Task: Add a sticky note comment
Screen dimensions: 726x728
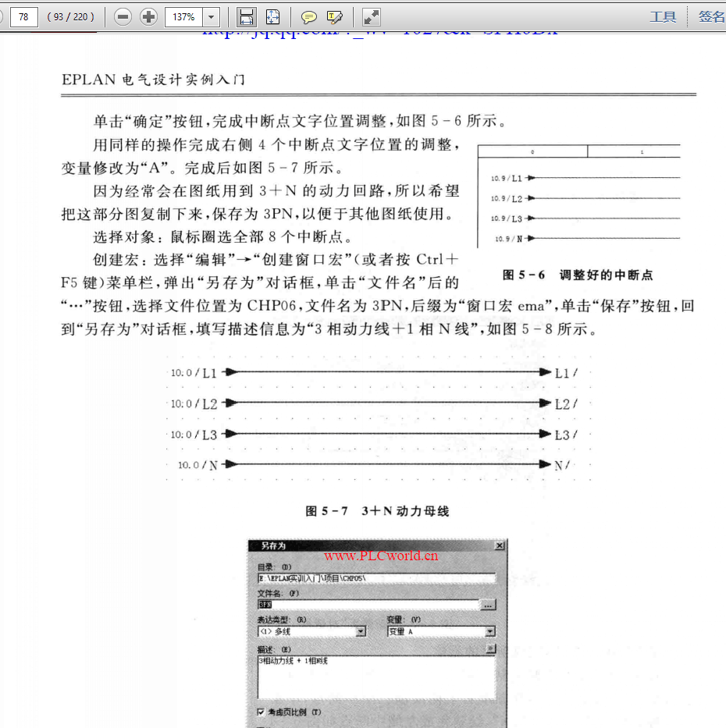Action: click(308, 18)
